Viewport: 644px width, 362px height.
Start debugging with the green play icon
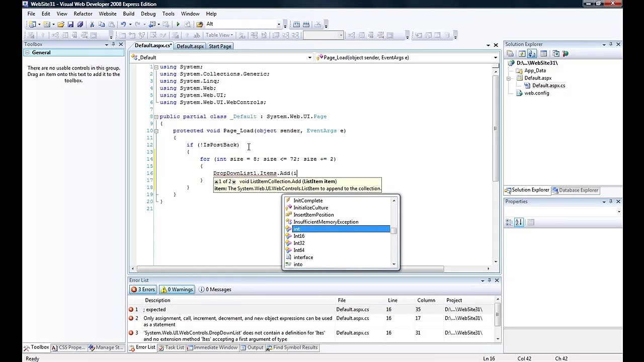(178, 24)
